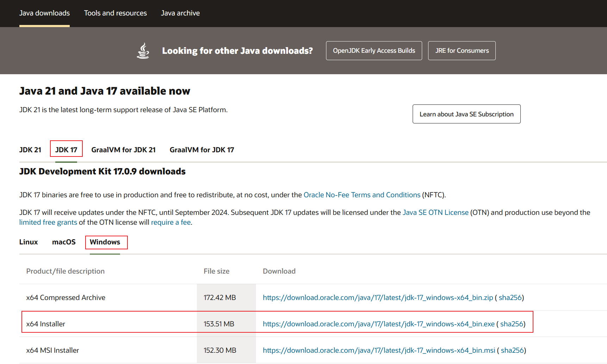Viewport: 607px width, 364px height.
Task: Open the Java downloads nav tab
Action: click(44, 13)
